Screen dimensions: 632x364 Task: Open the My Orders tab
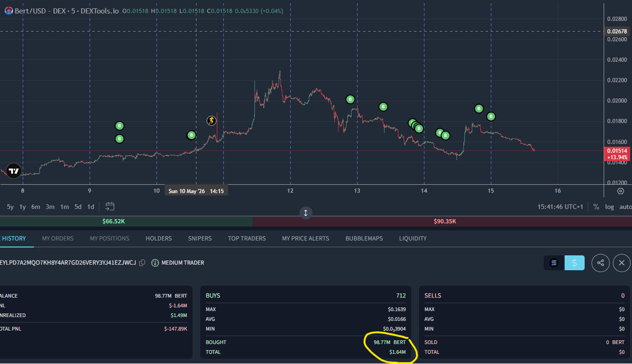[58, 238]
